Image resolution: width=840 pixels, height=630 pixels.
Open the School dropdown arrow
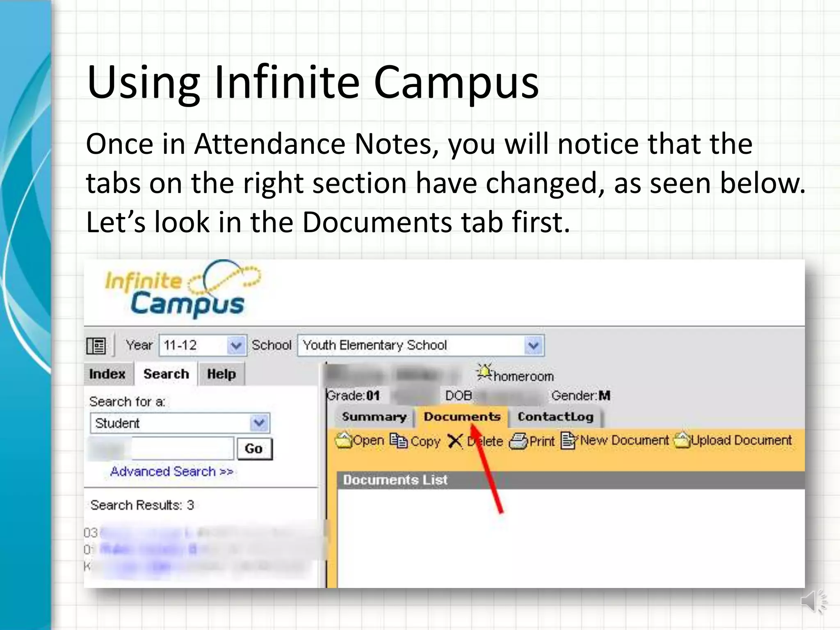coord(533,345)
